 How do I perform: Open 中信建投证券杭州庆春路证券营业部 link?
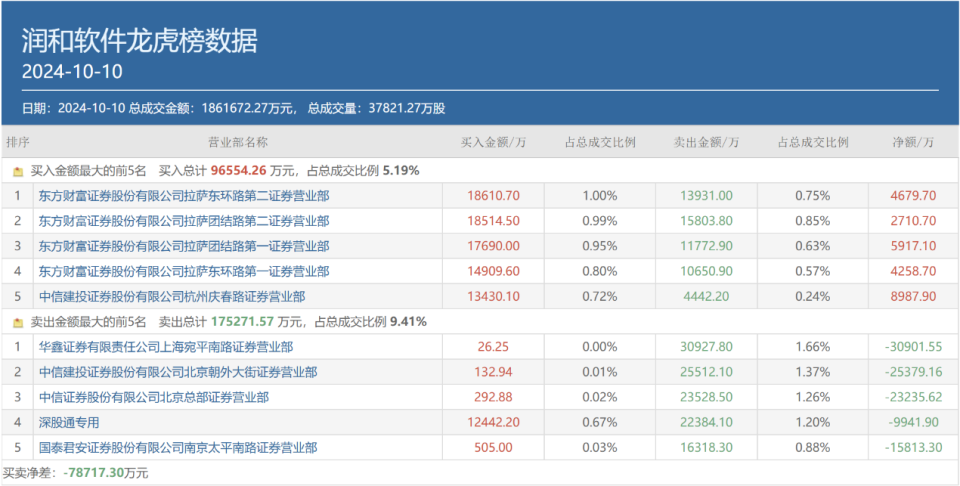(x=172, y=296)
